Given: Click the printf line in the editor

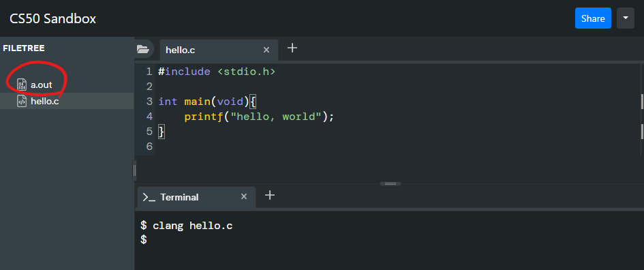Looking at the screenshot, I should click(x=259, y=117).
